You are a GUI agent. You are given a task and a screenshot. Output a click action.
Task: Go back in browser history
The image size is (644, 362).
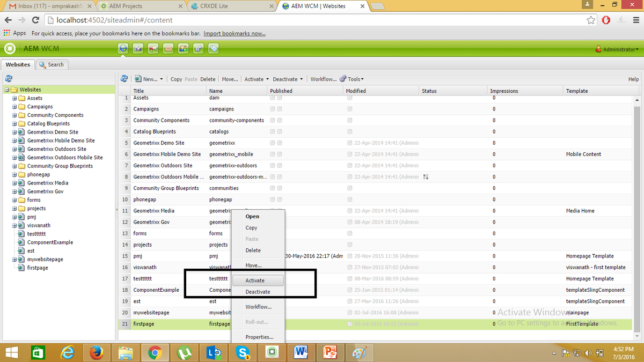click(8, 20)
